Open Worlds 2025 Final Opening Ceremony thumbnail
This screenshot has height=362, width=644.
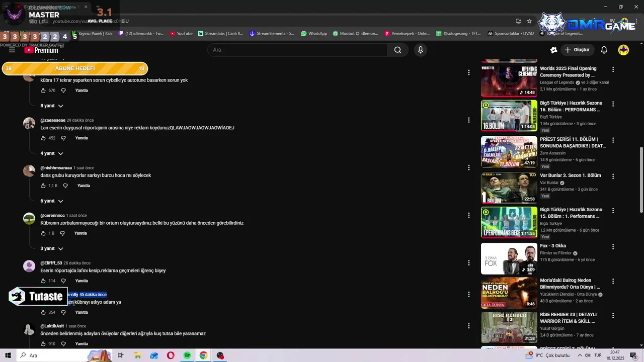(509, 81)
